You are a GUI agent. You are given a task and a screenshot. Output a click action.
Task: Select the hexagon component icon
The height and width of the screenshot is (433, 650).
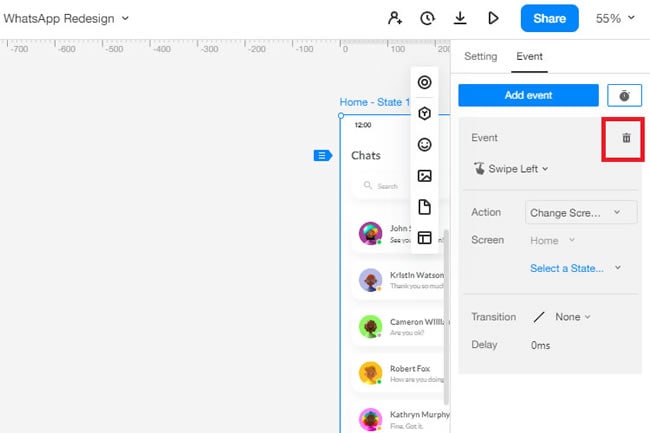424,114
